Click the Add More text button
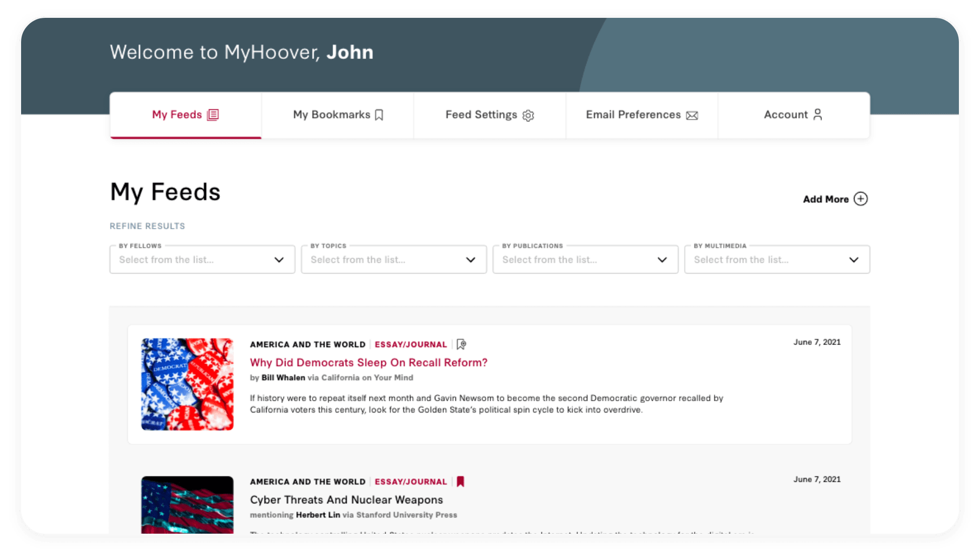 [x=825, y=199]
